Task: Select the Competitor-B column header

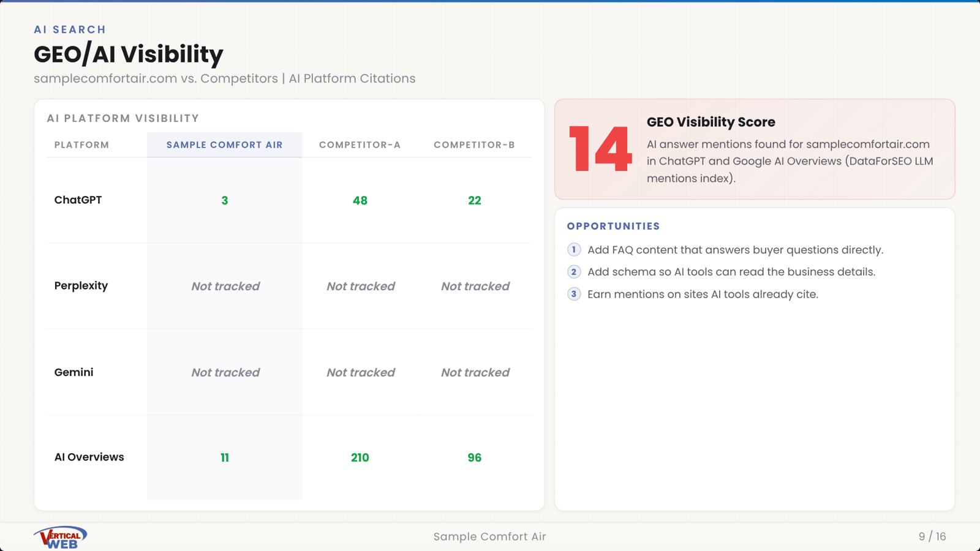Action: tap(474, 145)
